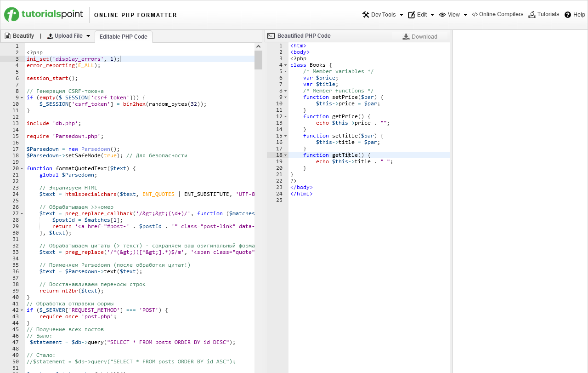The width and height of the screenshot is (588, 373).
Task: Click line 13 include 'db.php' in editor
Action: coord(54,123)
